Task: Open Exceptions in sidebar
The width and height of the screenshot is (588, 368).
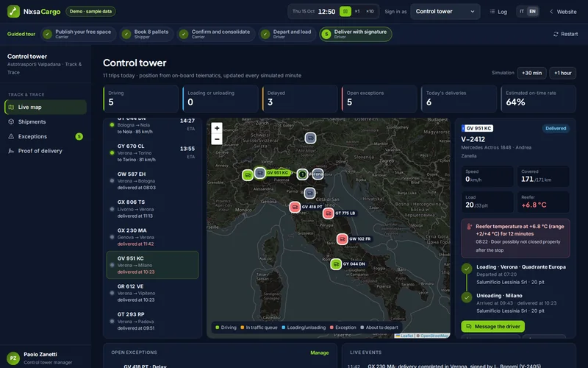Action: coord(46,136)
